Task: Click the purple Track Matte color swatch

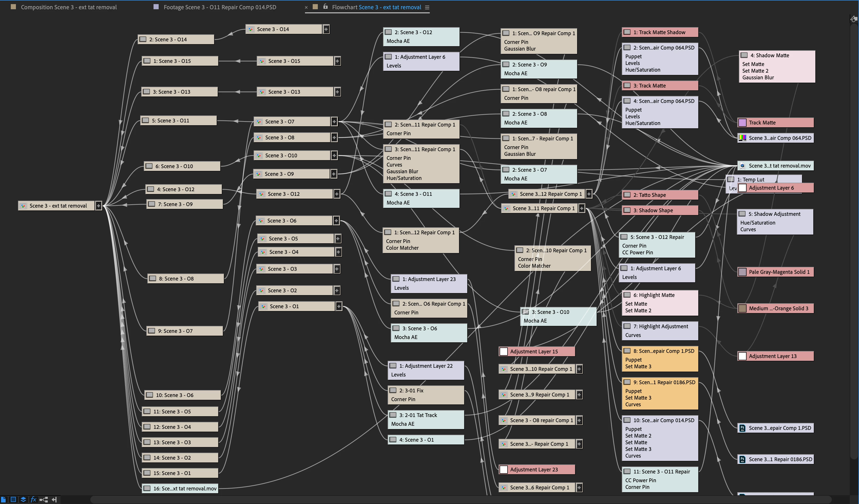Action: coord(742,123)
